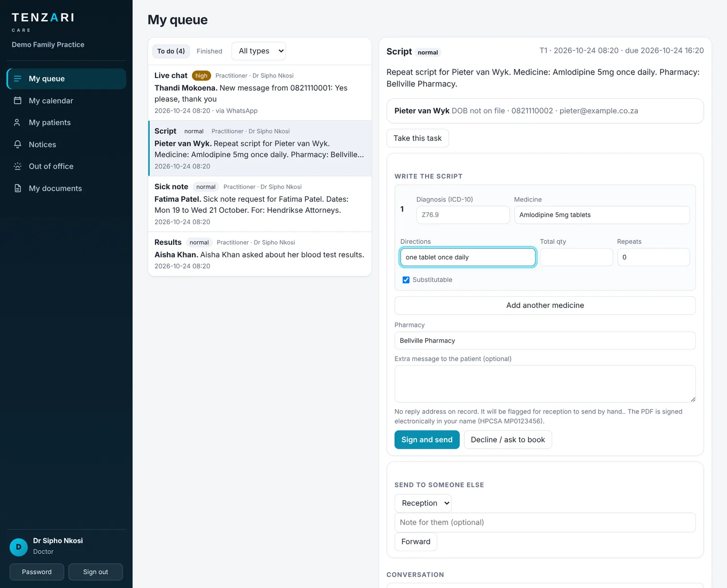The image size is (727, 588).
Task: Click the Total qty field
Action: pyautogui.click(x=576, y=257)
